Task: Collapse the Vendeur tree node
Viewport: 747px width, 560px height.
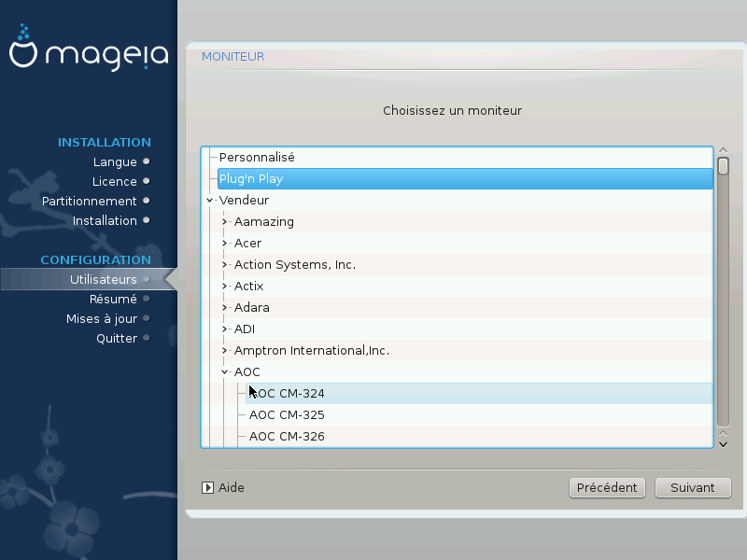Action: pyautogui.click(x=209, y=201)
